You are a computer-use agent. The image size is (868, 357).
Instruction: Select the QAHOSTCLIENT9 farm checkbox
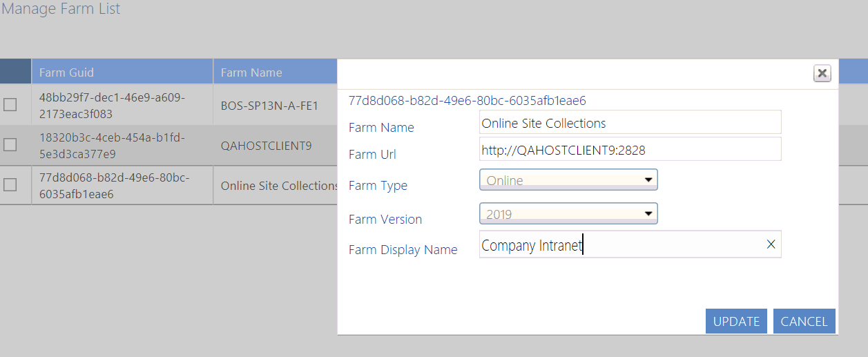tap(10, 144)
